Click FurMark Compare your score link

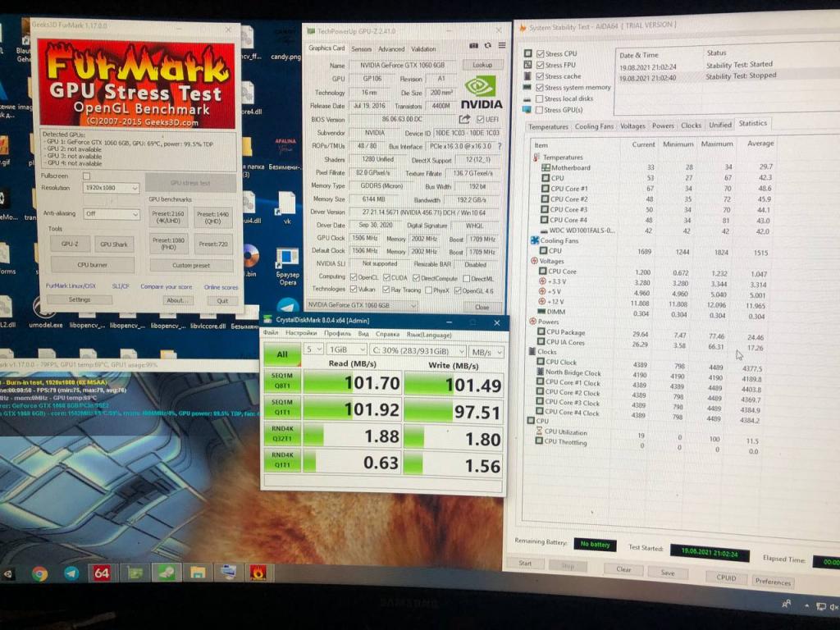click(x=166, y=286)
